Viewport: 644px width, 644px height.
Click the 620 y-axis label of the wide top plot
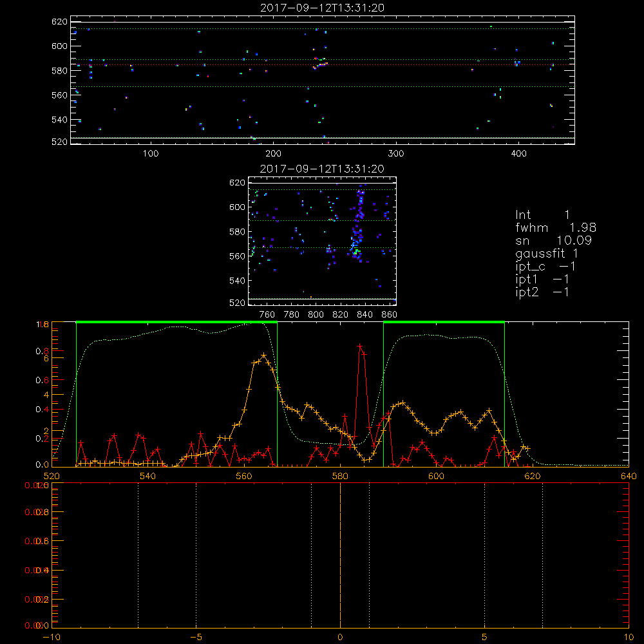pos(59,22)
